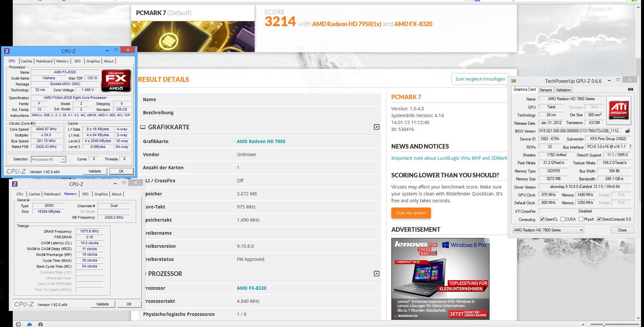Image resolution: width=644 pixels, height=327 pixels.
Task: Open the Caches tab in upper CPU-Z window
Action: [x=27, y=61]
